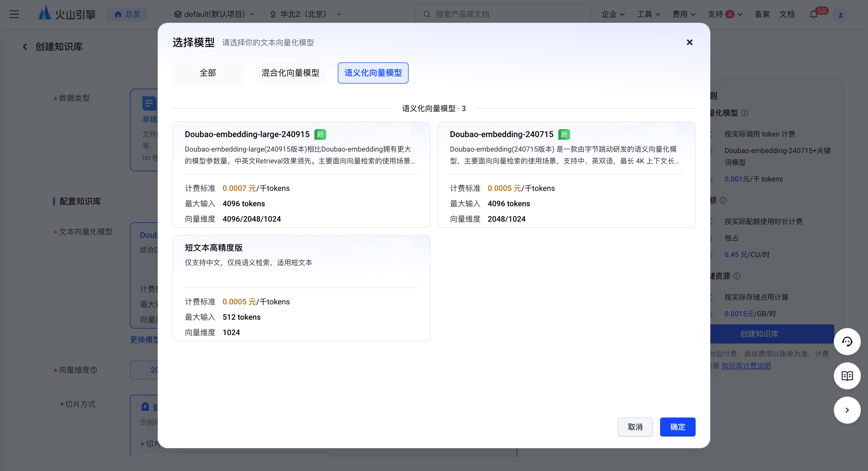Open the 备案 menu item
The height and width of the screenshot is (471, 868).
tap(762, 14)
